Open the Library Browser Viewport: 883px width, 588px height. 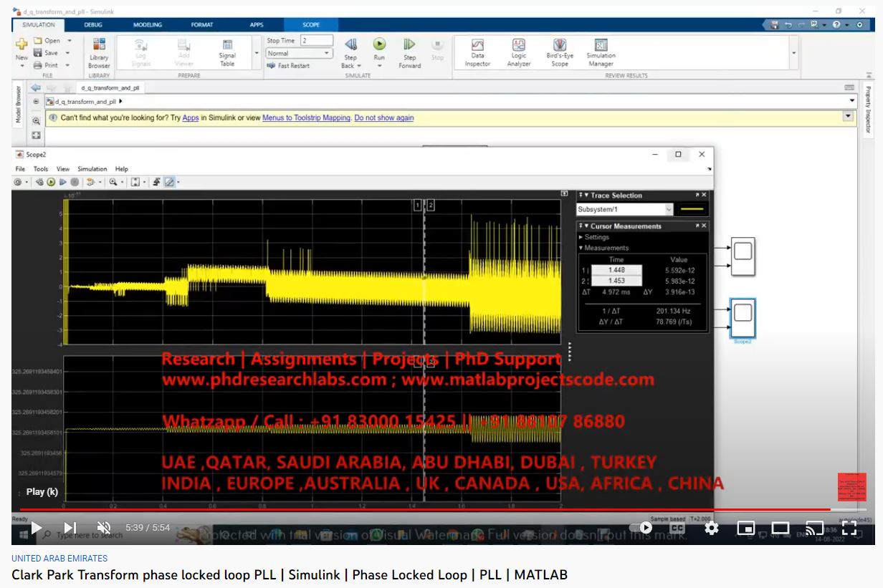click(x=99, y=52)
